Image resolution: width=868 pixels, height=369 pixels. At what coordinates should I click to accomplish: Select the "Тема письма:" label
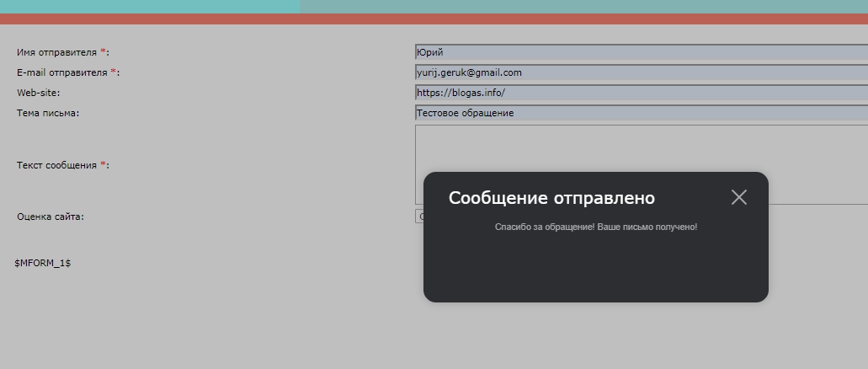click(48, 113)
